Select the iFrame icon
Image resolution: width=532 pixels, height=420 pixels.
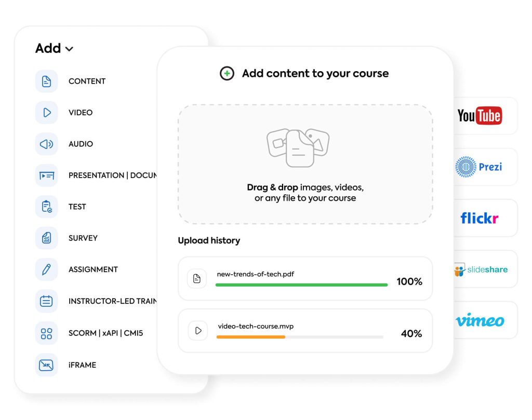47,365
